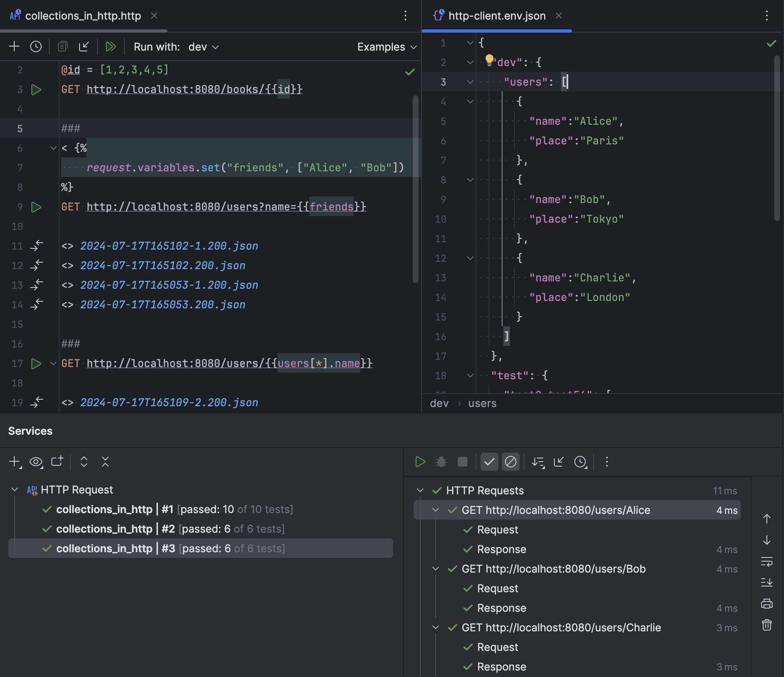The width and height of the screenshot is (784, 677).
Task: Toggle the eye icon in the Services panel
Action: 36,462
